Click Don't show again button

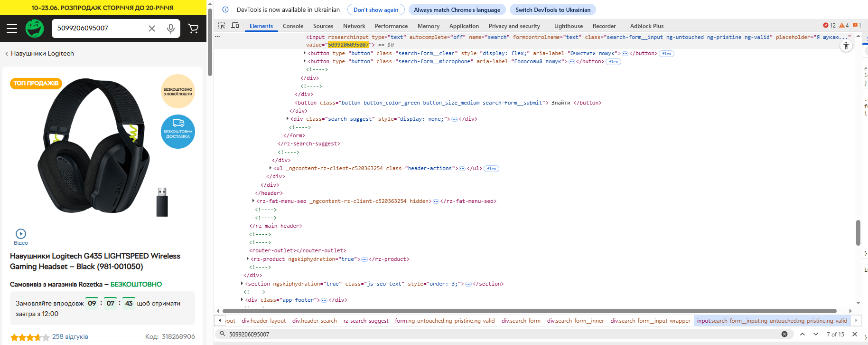[376, 10]
